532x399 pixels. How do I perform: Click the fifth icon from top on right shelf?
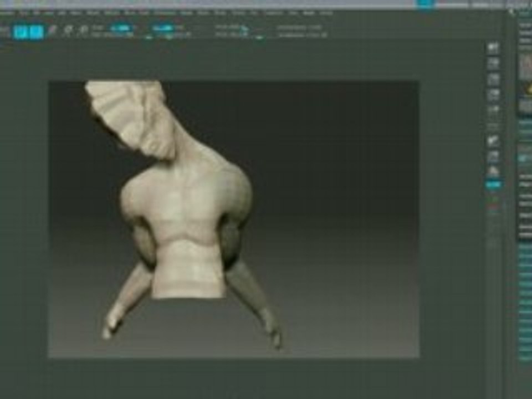[x=493, y=111]
